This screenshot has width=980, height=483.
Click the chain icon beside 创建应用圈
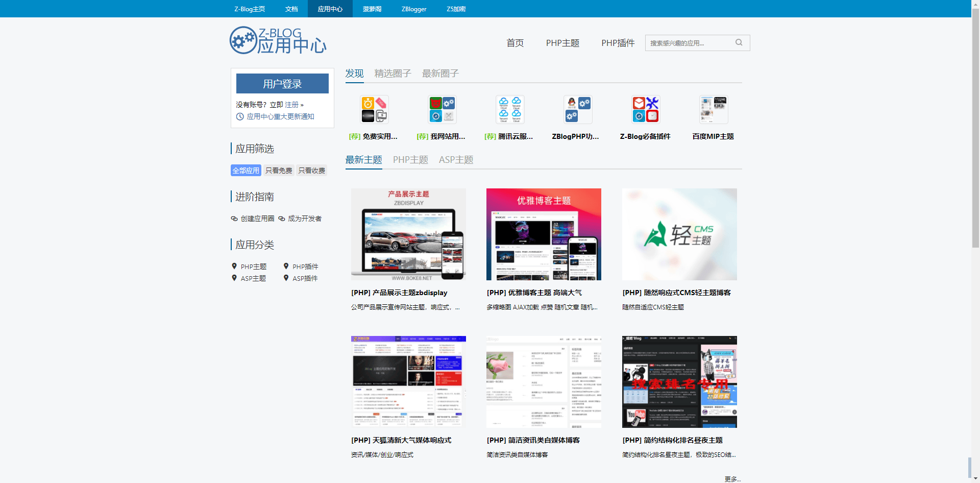point(234,219)
